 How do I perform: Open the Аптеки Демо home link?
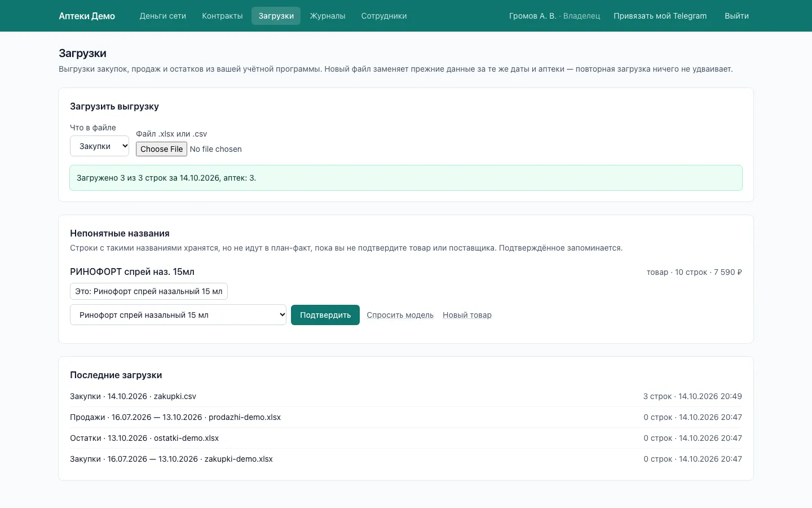[x=87, y=16]
